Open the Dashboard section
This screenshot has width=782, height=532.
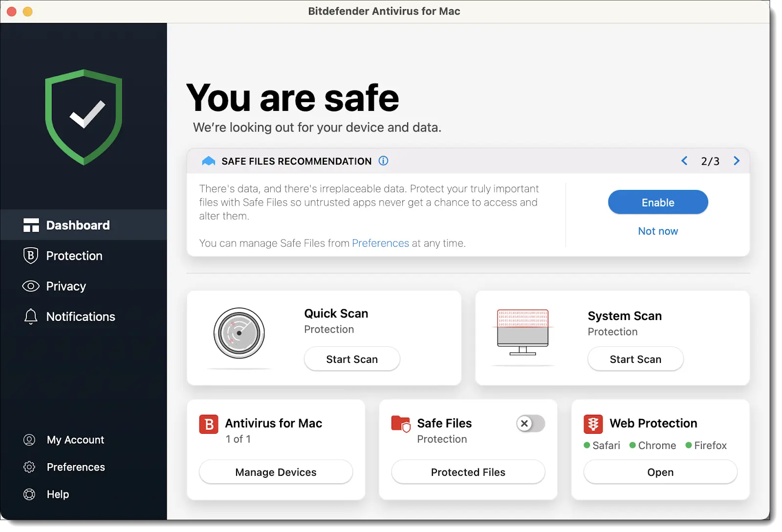coord(84,225)
